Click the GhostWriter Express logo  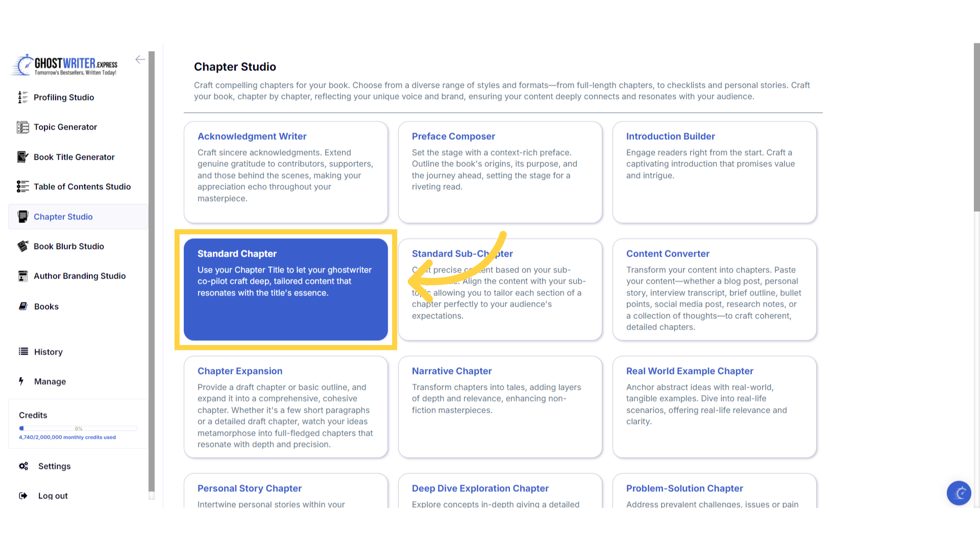pyautogui.click(x=65, y=65)
